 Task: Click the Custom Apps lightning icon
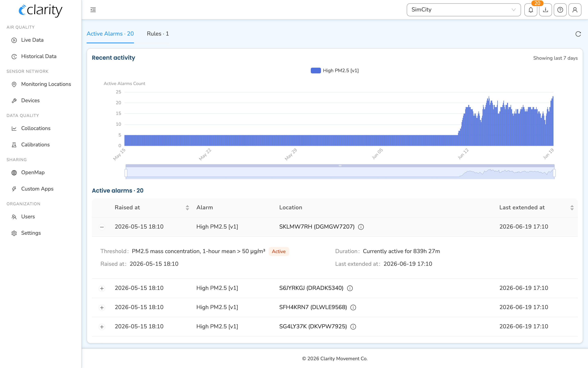click(14, 189)
